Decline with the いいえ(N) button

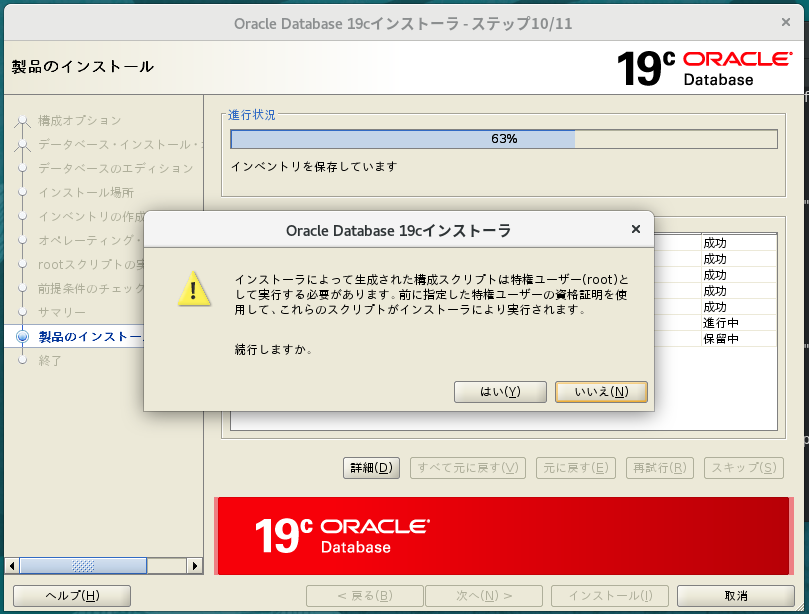click(601, 392)
